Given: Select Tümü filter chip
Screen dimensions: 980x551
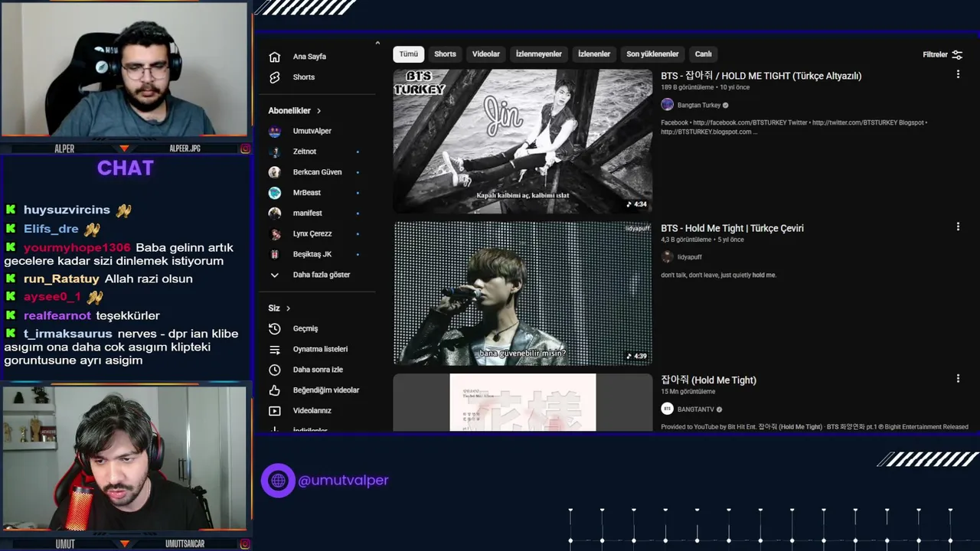Looking at the screenshot, I should click(x=409, y=54).
